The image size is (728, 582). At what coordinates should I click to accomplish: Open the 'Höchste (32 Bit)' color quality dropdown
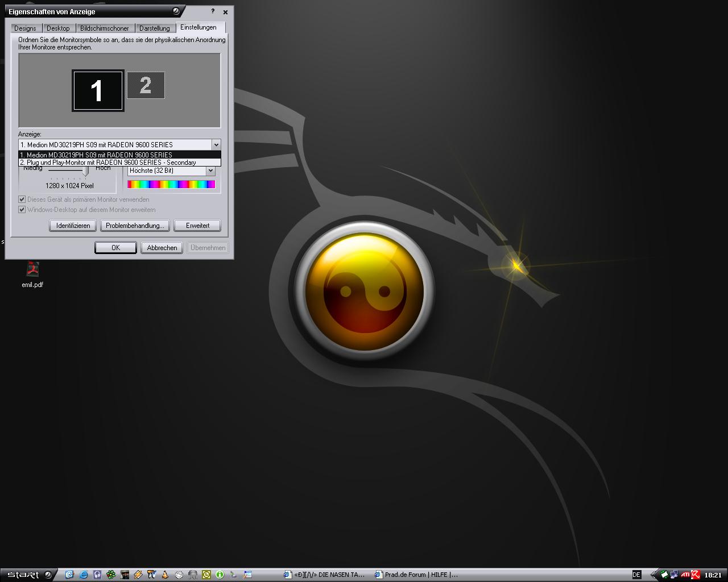(210, 171)
